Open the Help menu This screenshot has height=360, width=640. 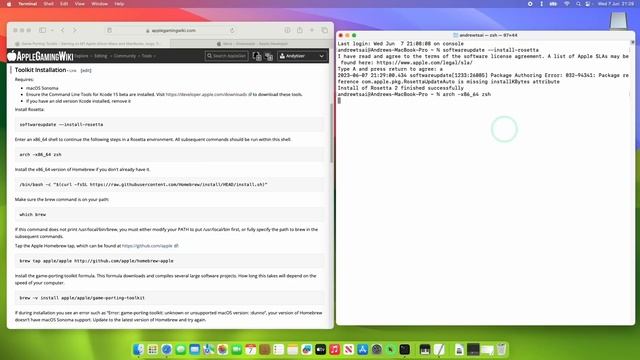[119, 4]
